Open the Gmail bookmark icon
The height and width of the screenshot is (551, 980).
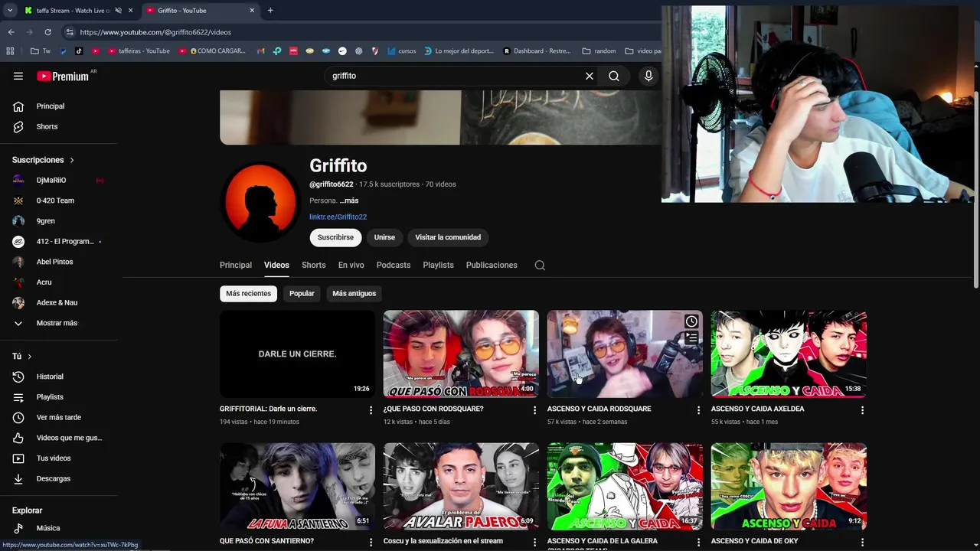261,51
